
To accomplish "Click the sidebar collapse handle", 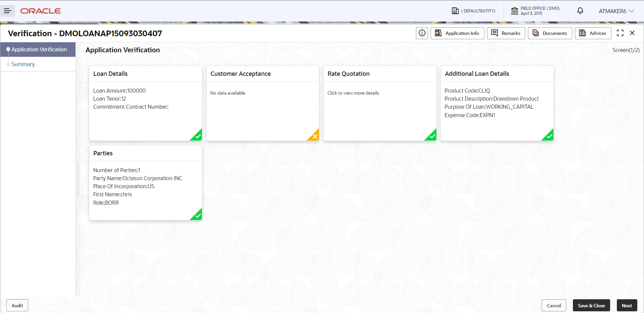I will (78, 179).
